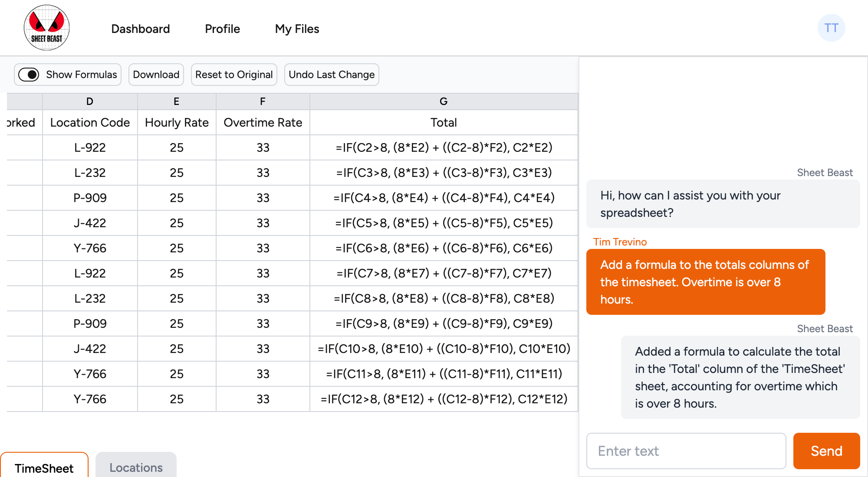Viewport: 868px width, 477px height.
Task: Select the Dashboard menu item
Action: pos(139,28)
